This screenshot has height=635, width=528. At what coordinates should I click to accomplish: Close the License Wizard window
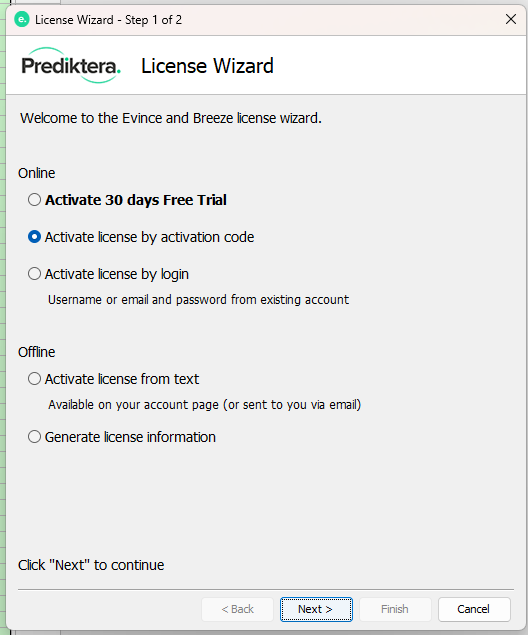point(511,19)
